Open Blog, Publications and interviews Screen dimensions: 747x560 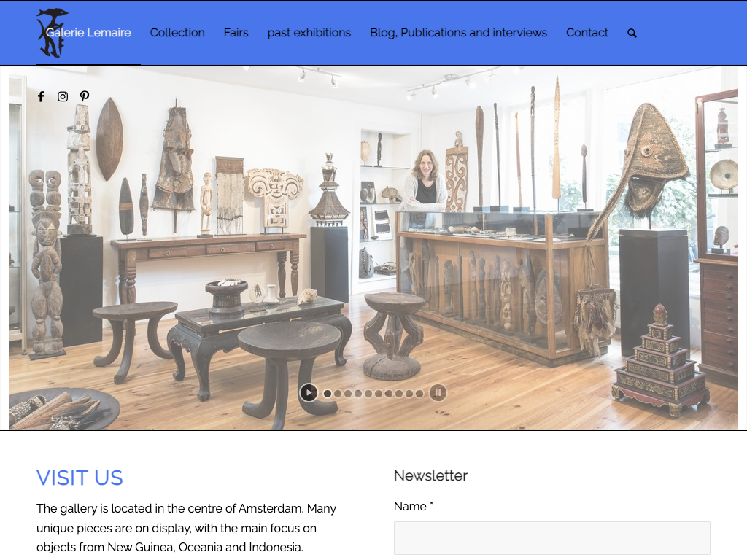coord(458,32)
